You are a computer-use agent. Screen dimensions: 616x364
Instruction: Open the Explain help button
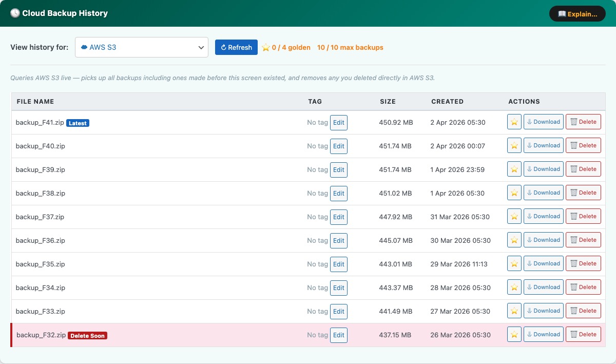577,14
